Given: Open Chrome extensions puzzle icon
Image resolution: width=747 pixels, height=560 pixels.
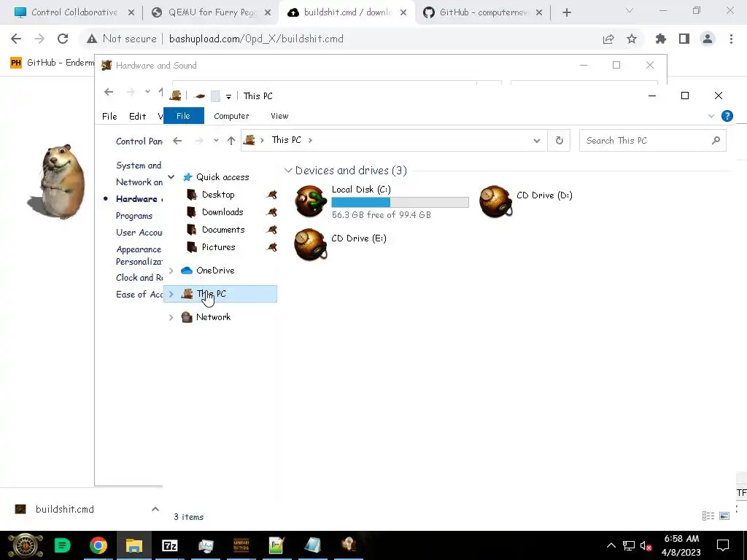Looking at the screenshot, I should [x=660, y=39].
